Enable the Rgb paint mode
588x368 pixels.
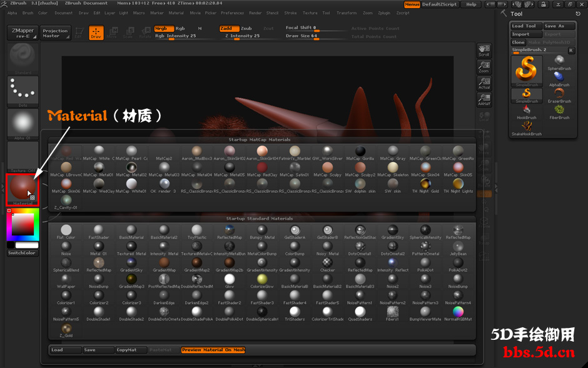[180, 29]
